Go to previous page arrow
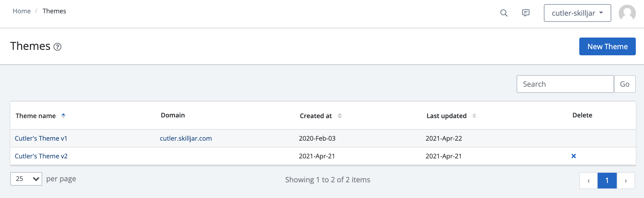 588,181
